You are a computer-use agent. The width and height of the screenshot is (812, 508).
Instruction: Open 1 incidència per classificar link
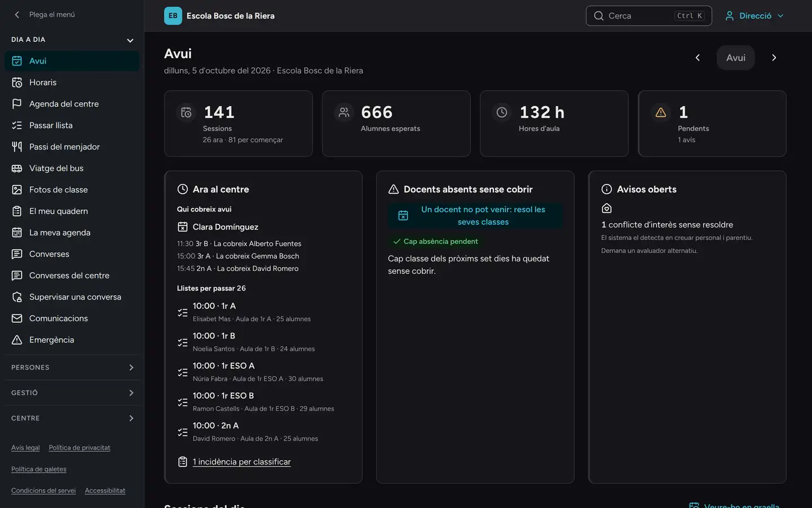(242, 462)
